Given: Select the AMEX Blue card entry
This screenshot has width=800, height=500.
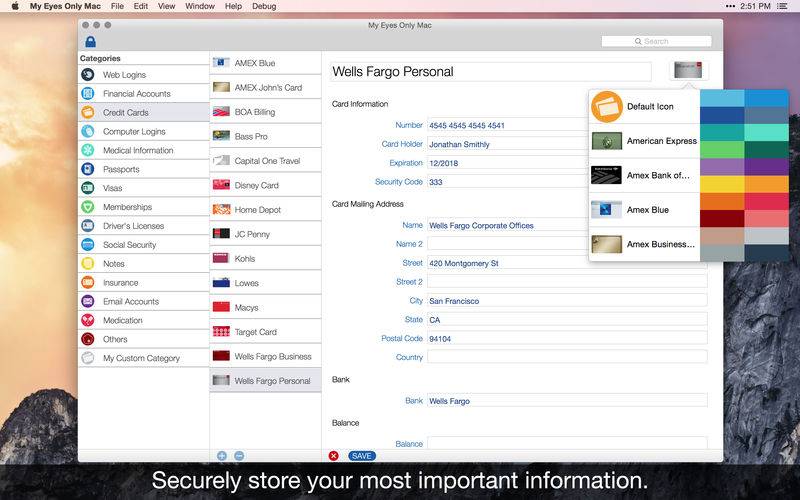Looking at the screenshot, I should (265, 63).
